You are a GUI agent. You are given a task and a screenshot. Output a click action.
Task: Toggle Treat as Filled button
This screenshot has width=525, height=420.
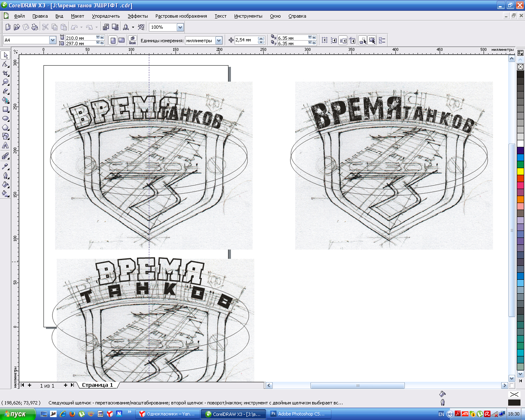point(372,40)
